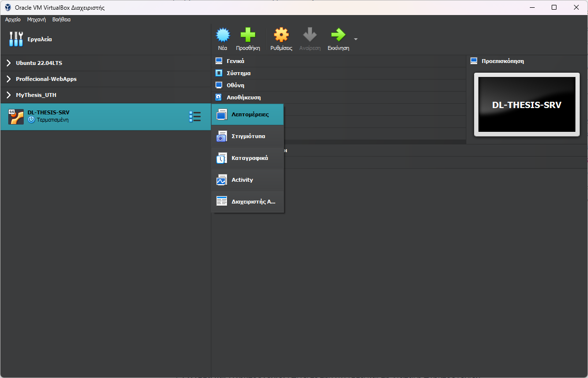The image size is (588, 378).
Task: Click the Σύστημα chip icon
Action: 219,73
